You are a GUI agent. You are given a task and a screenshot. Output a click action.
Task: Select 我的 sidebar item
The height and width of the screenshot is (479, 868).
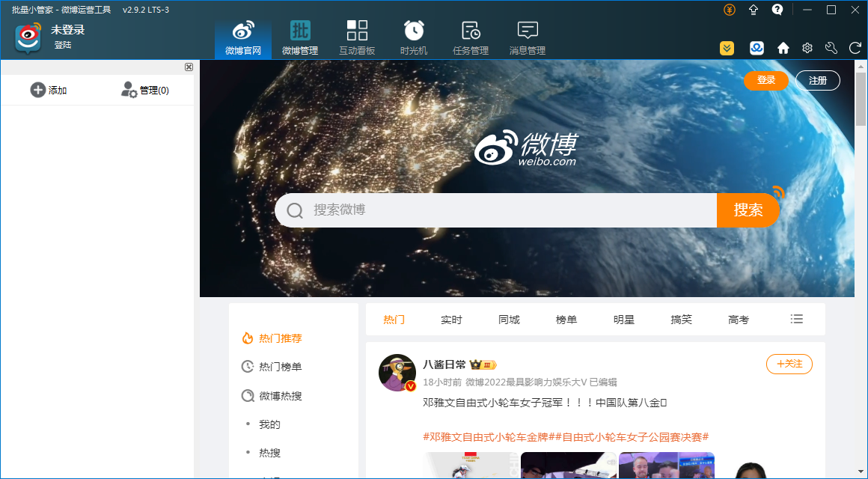coord(269,424)
